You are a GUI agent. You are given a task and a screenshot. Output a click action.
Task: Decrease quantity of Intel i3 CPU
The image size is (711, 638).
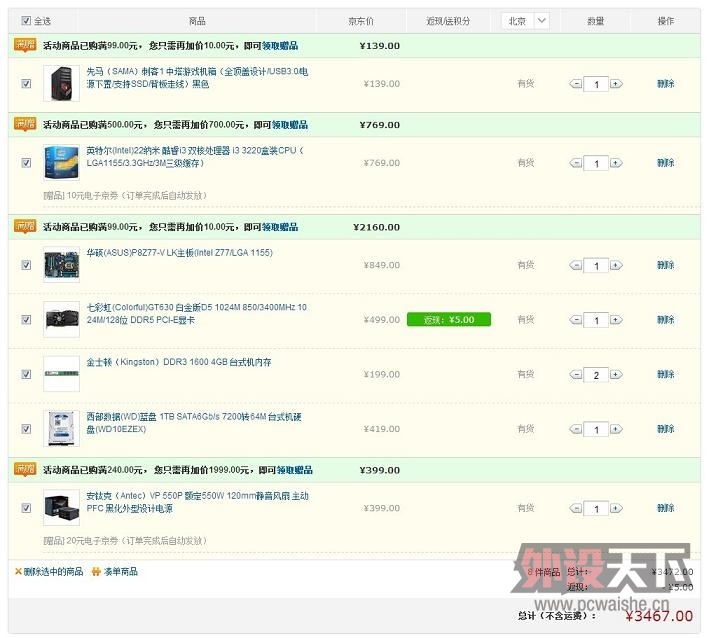click(x=576, y=163)
